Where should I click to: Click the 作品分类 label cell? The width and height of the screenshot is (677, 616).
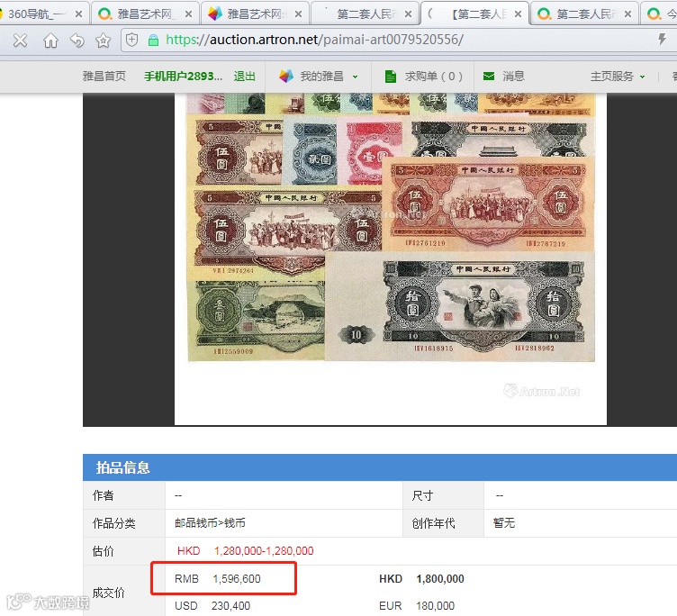pos(124,523)
